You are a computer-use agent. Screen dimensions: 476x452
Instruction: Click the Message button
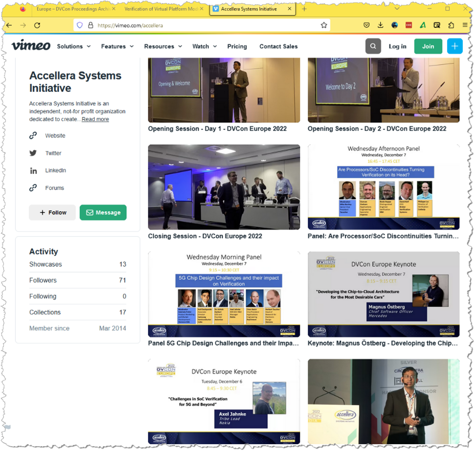pyautogui.click(x=103, y=212)
